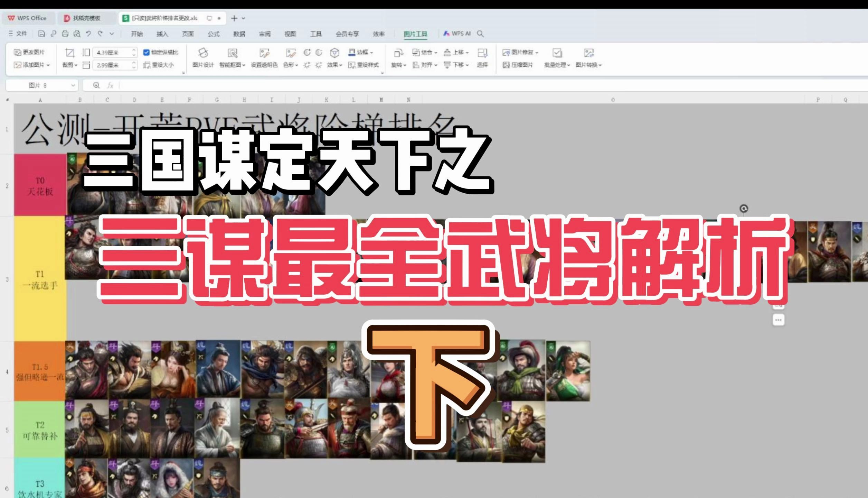Image resolution: width=868 pixels, height=498 pixels.
Task: Select the green T2 可靠替补 tier cell
Action: pyautogui.click(x=40, y=430)
